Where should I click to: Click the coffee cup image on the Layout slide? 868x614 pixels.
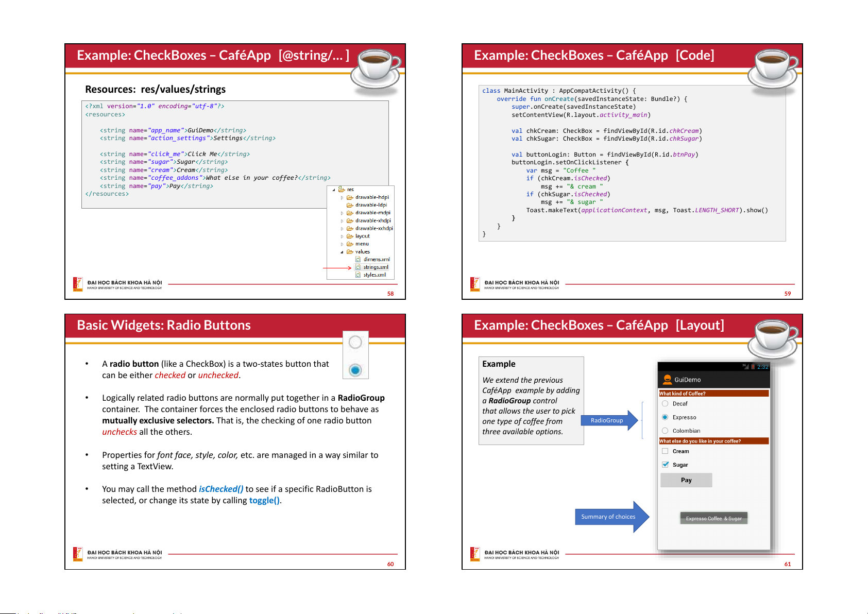pos(774,338)
